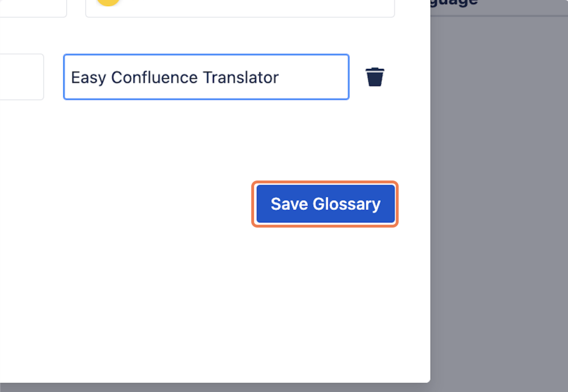Click blank dialog area left of Save Glossary

133,204
